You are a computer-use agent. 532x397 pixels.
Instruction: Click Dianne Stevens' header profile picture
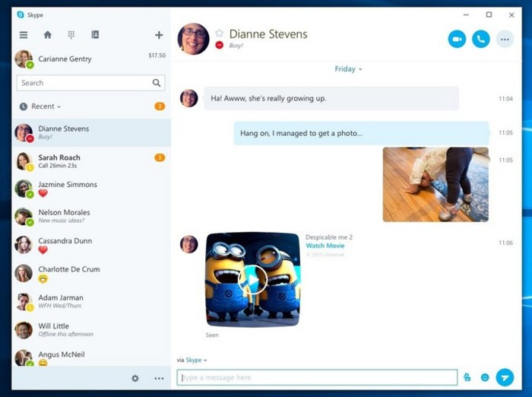point(193,39)
